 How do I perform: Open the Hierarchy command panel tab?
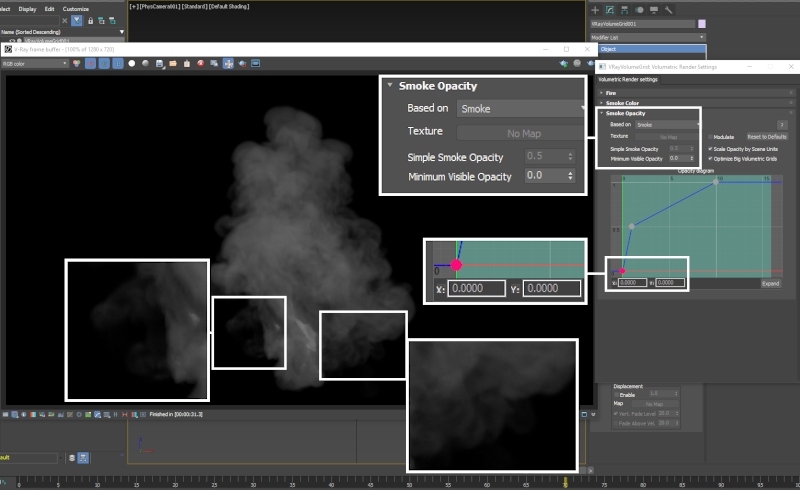point(625,9)
